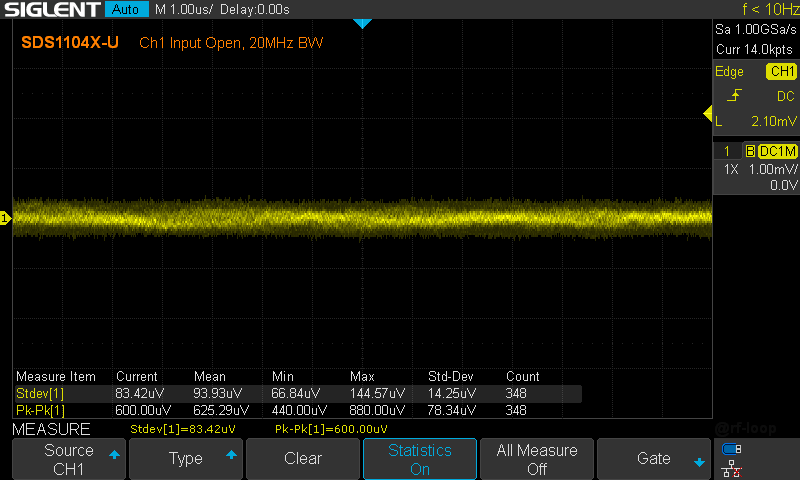Screen dimensions: 800x480
Task: Click the channel 1 ground marker
Action: [x=5, y=218]
